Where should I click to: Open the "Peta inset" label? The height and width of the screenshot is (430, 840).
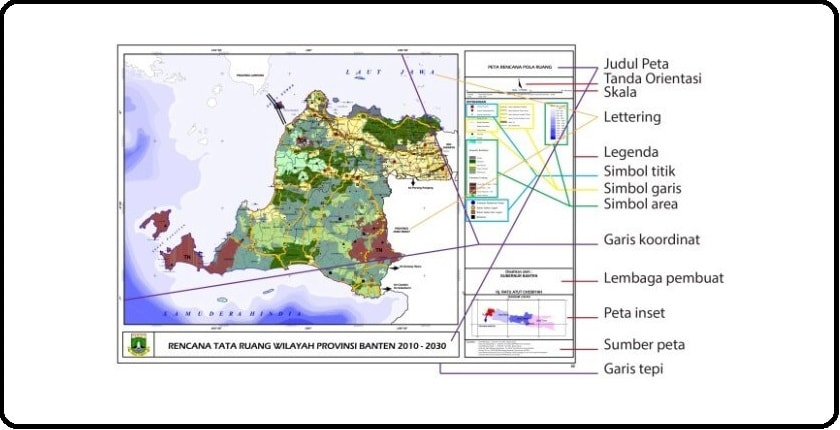click(x=635, y=313)
